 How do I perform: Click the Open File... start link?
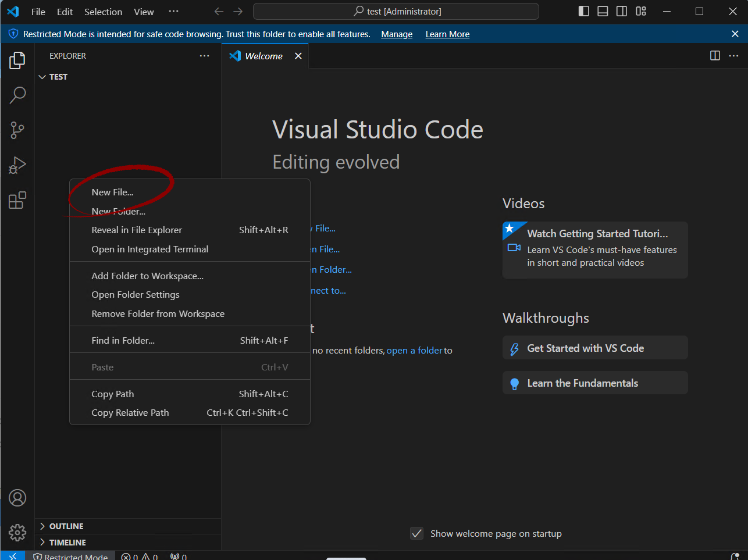pos(325,249)
